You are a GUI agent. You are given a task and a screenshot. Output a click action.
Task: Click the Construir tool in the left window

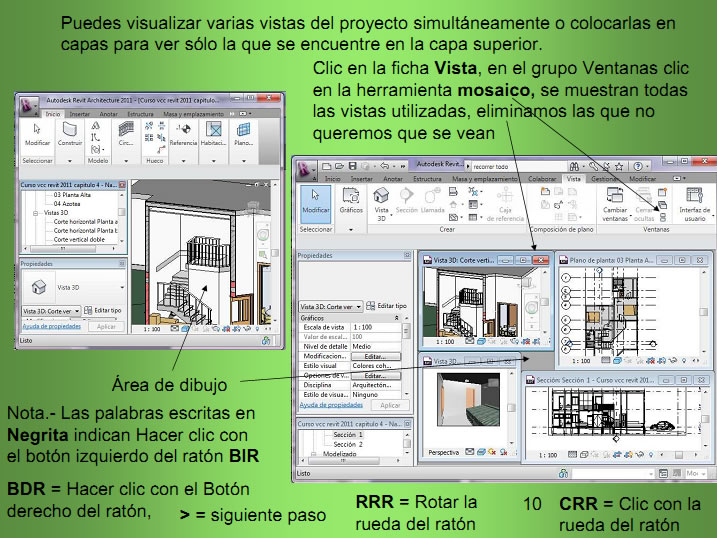click(x=70, y=134)
